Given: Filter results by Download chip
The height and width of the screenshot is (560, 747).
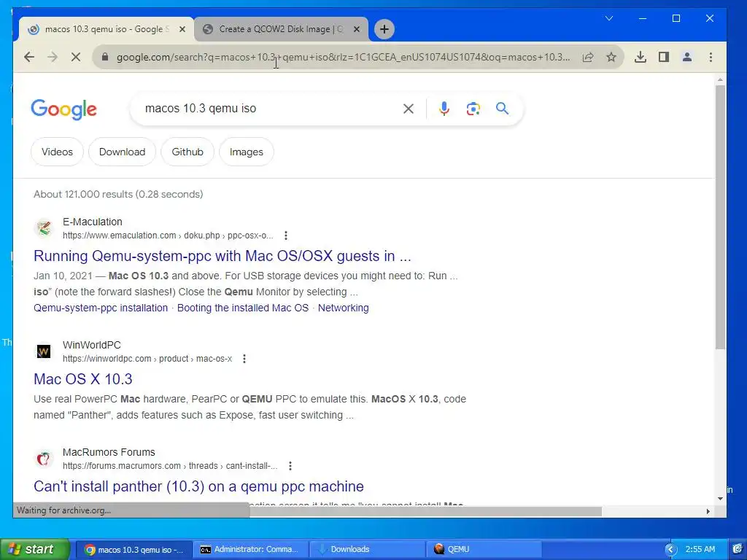Looking at the screenshot, I should tap(122, 152).
